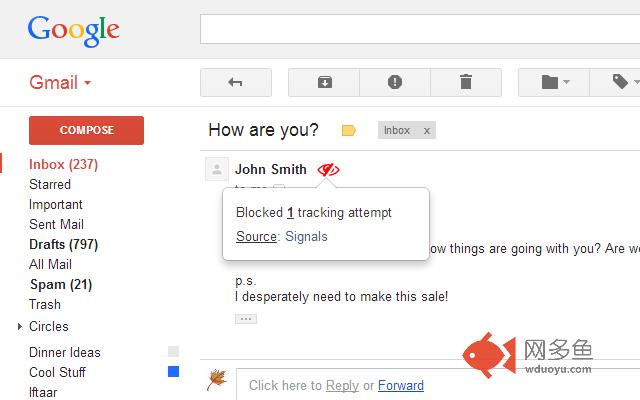Click the back to inbox arrow button

(236, 82)
